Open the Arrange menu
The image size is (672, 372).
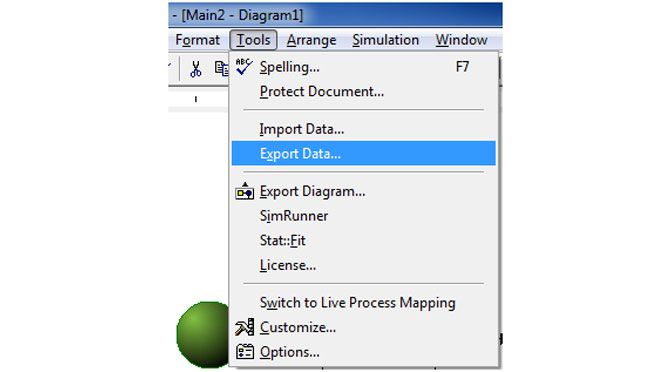(x=311, y=40)
